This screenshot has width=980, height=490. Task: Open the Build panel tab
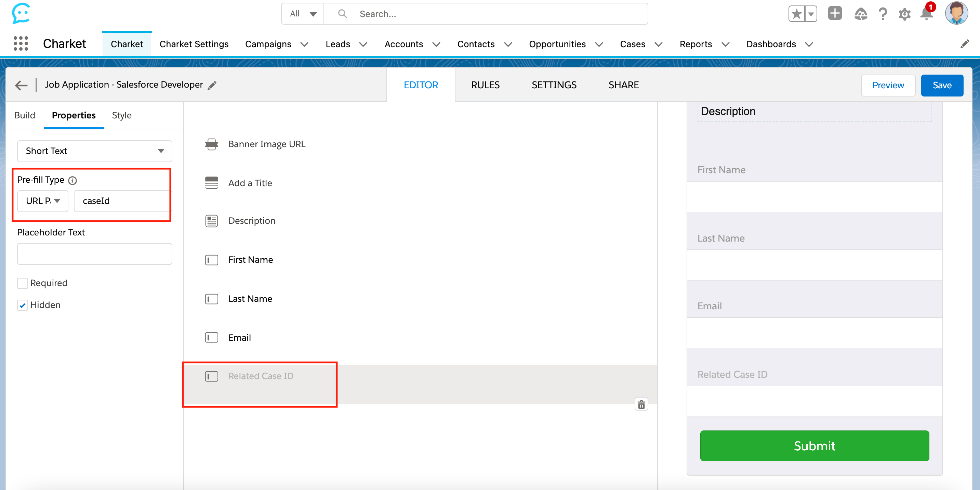pos(25,115)
